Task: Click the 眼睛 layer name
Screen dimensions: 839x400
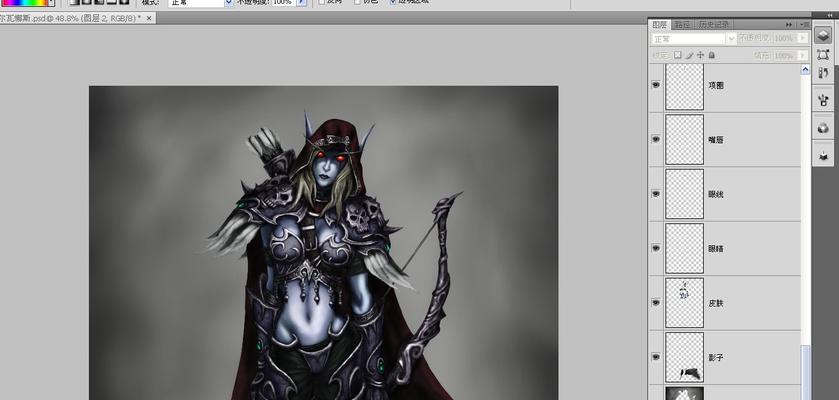Action: (716, 249)
